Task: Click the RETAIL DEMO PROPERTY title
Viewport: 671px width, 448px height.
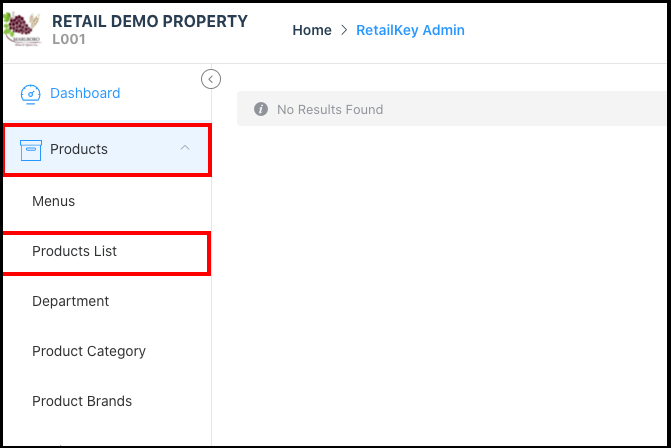Action: pyautogui.click(x=149, y=21)
